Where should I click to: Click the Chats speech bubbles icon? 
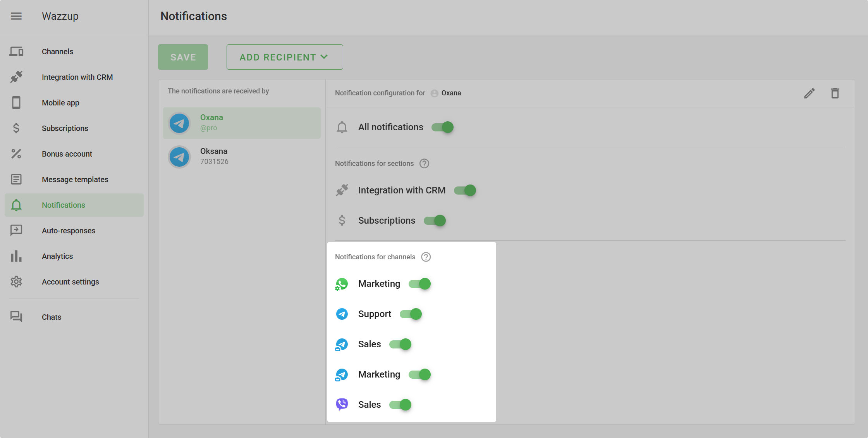[x=16, y=317]
